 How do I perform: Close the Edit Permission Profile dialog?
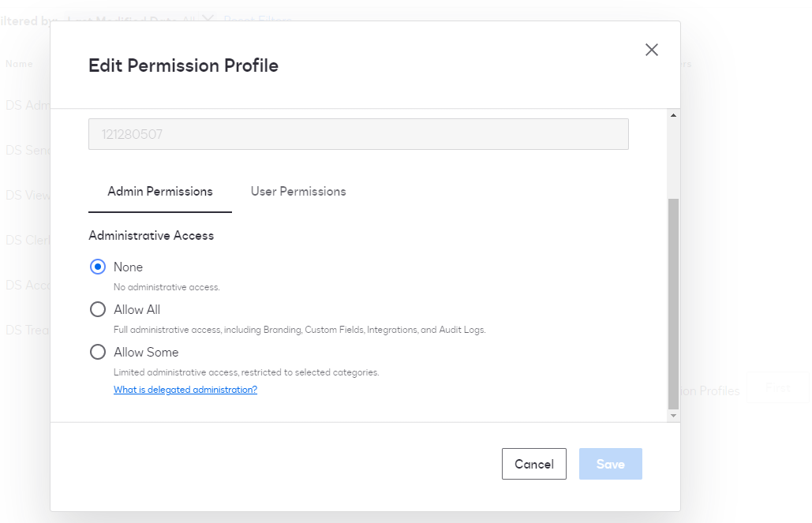(651, 50)
